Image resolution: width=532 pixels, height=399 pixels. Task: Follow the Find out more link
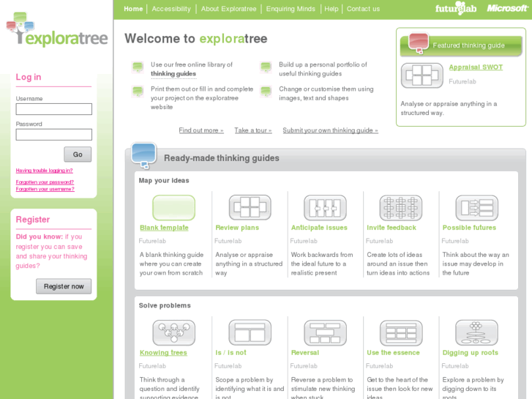(201, 130)
